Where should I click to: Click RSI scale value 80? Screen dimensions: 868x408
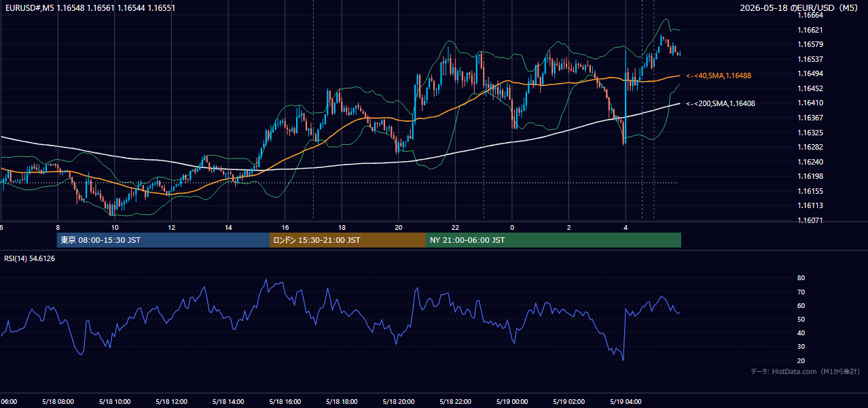point(801,278)
